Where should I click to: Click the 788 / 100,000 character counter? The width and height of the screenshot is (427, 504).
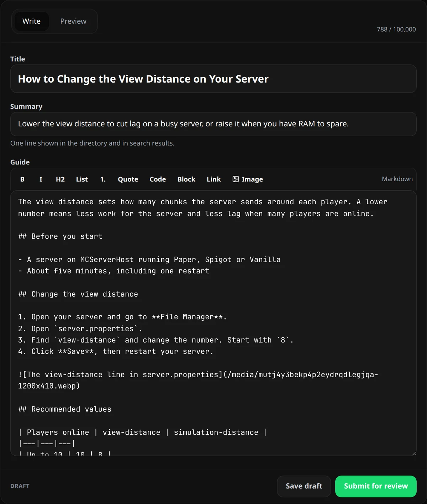(396, 29)
